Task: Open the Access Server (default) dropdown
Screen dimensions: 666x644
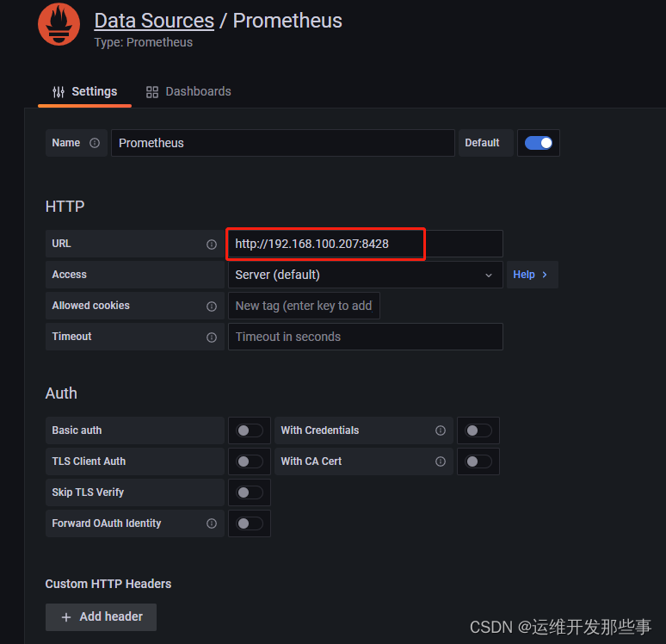Action: point(366,275)
